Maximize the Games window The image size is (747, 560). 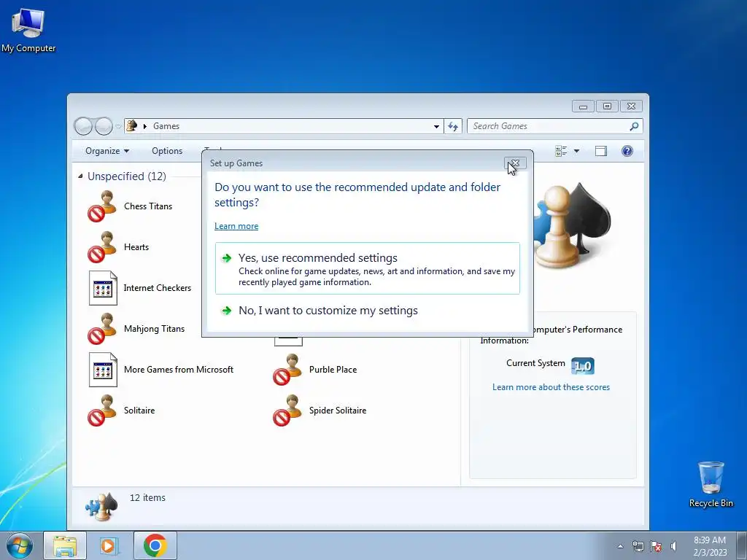tap(607, 106)
